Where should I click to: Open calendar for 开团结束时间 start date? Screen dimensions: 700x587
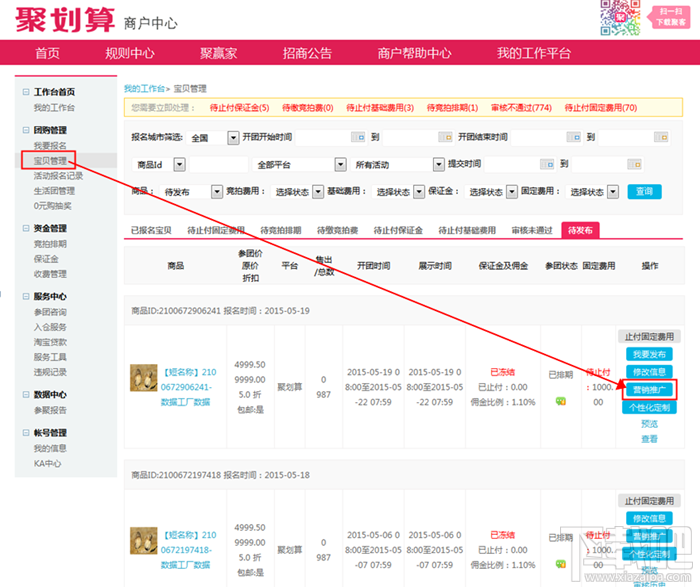(574, 137)
